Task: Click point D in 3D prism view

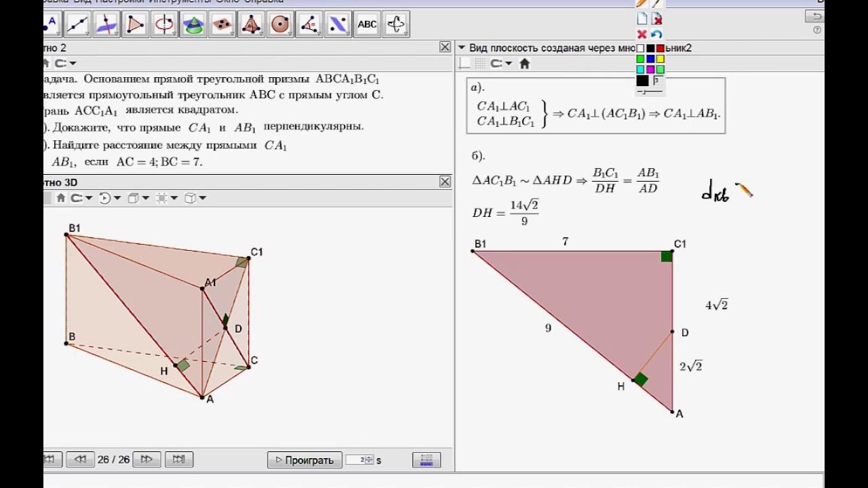Action: [x=226, y=328]
